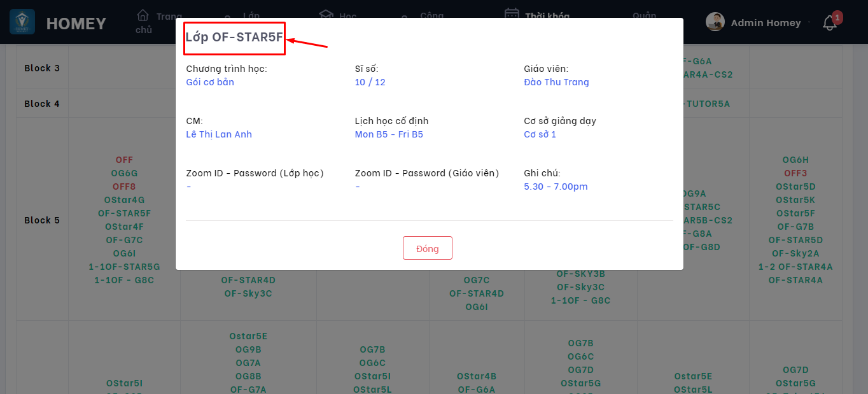Click the class size value 10 / 12
This screenshot has height=394, width=868.
[x=370, y=82]
